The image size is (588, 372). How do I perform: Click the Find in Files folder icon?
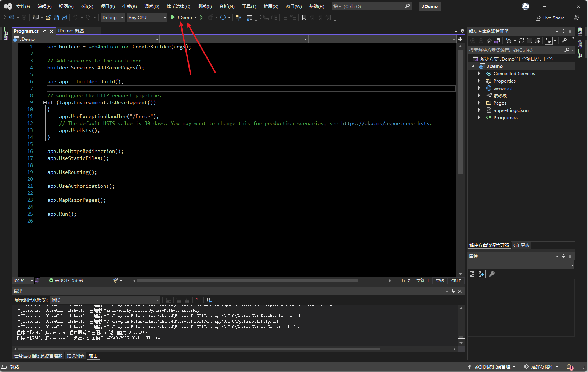click(238, 18)
